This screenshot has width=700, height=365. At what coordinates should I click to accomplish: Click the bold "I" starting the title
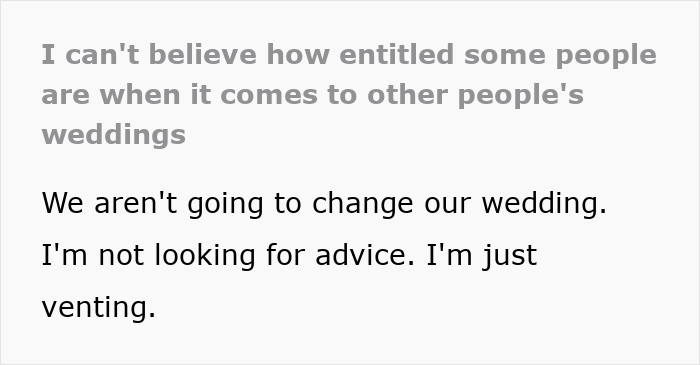pos(48,54)
